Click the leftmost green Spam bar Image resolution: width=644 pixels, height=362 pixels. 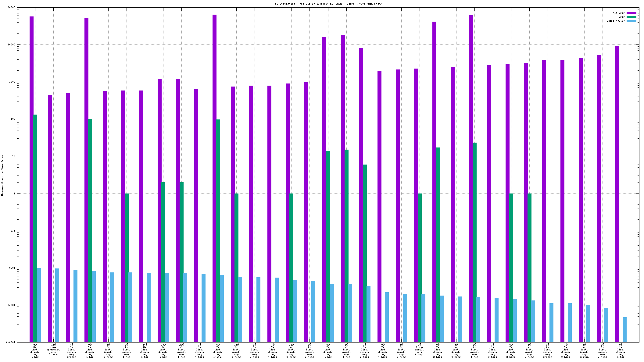coord(35,229)
